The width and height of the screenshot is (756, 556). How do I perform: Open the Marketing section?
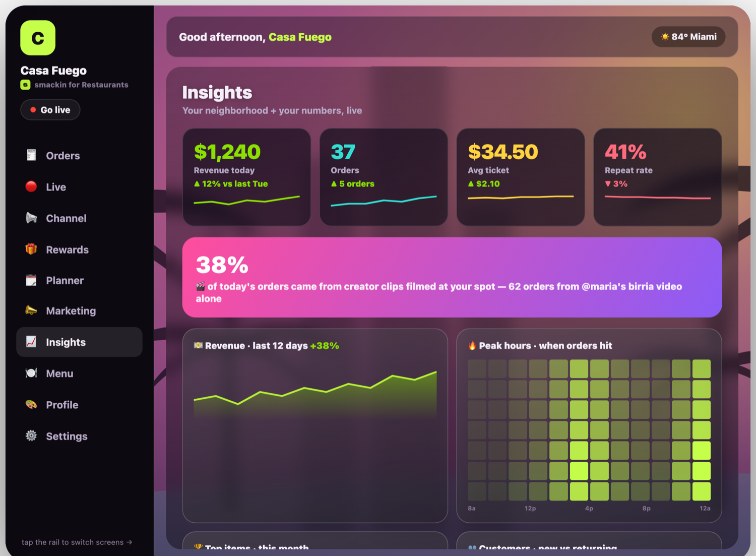tap(79, 311)
